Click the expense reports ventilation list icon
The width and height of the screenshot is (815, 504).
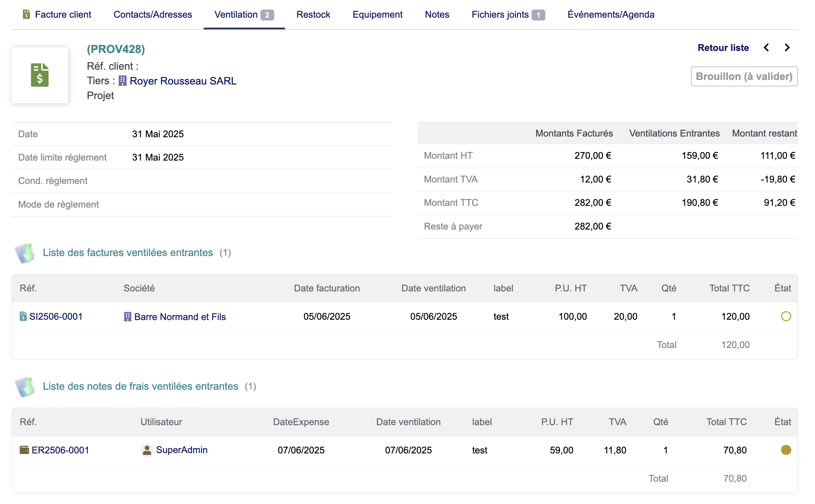25,386
